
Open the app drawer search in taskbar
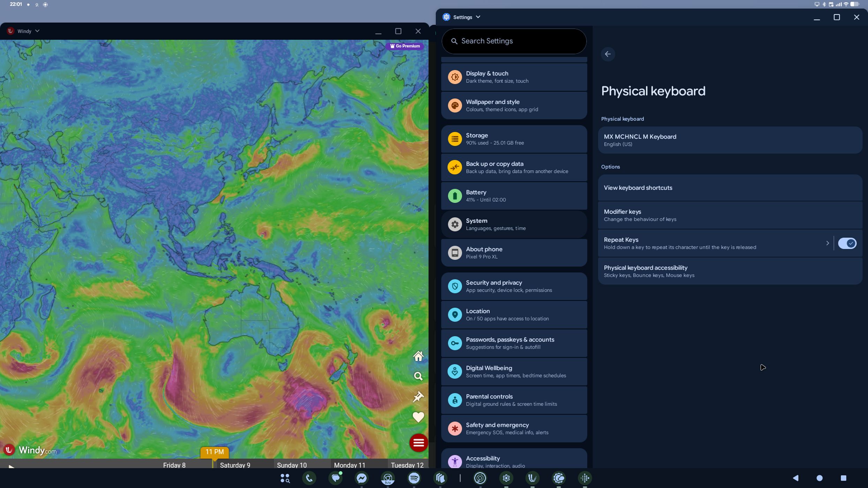click(285, 478)
